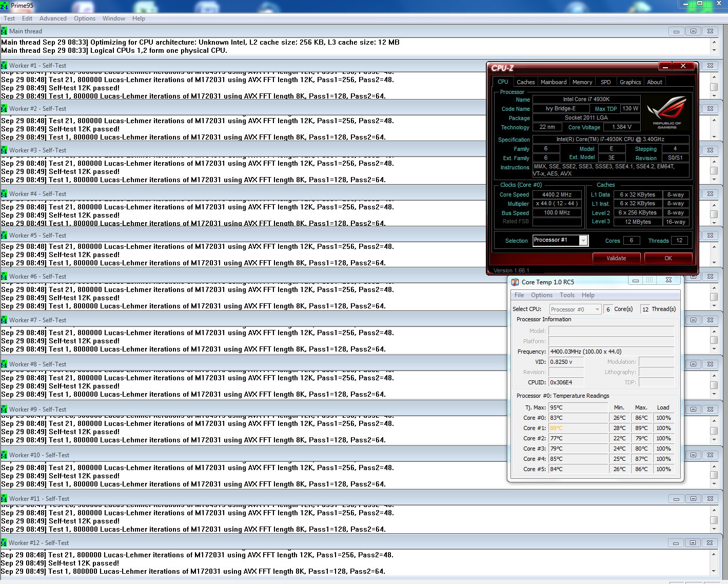Click the OK button in CPU-Z
Screen dimensions: 728x584
click(668, 258)
